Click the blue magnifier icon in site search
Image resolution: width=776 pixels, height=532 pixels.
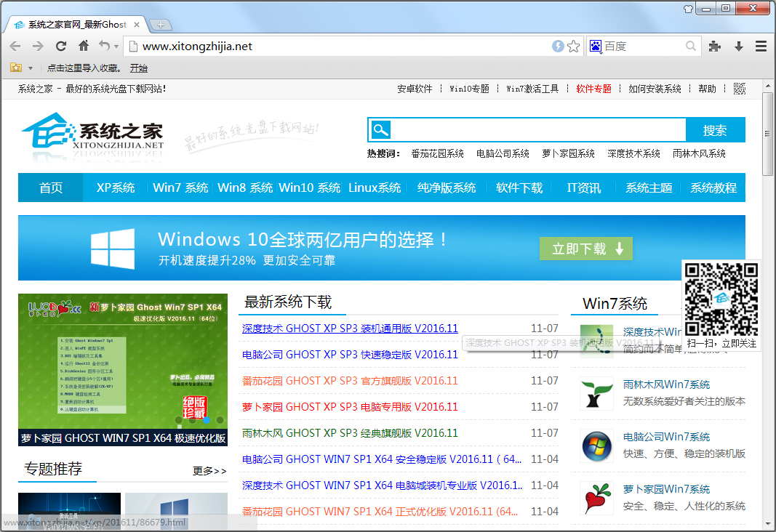(380, 130)
